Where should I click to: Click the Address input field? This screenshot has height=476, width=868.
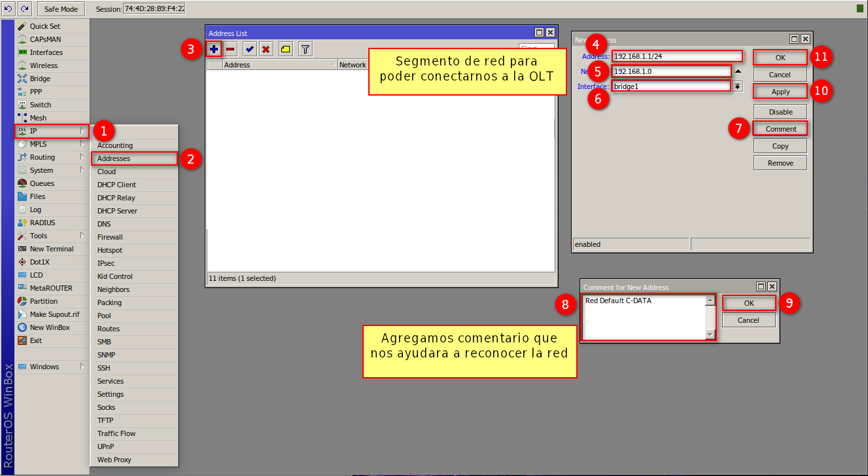point(677,56)
